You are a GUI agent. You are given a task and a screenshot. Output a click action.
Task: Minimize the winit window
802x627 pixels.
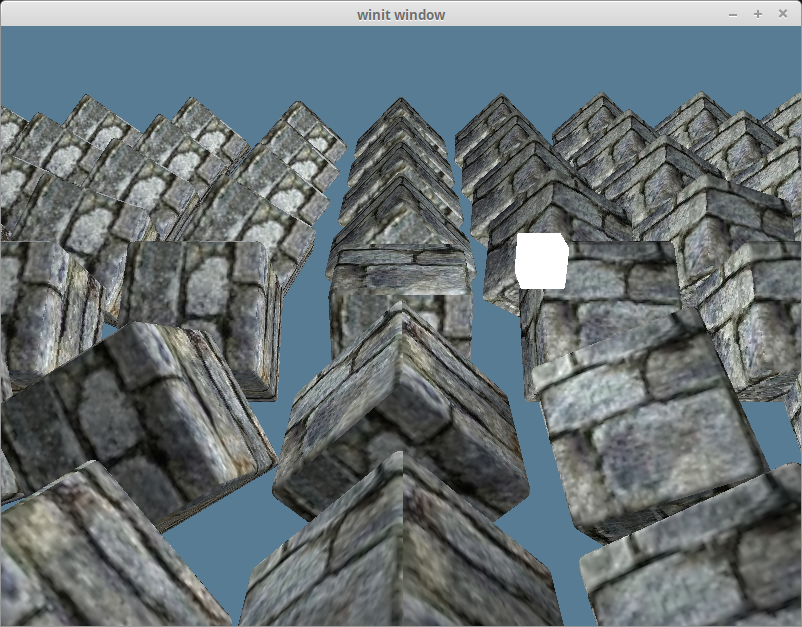[x=733, y=14]
